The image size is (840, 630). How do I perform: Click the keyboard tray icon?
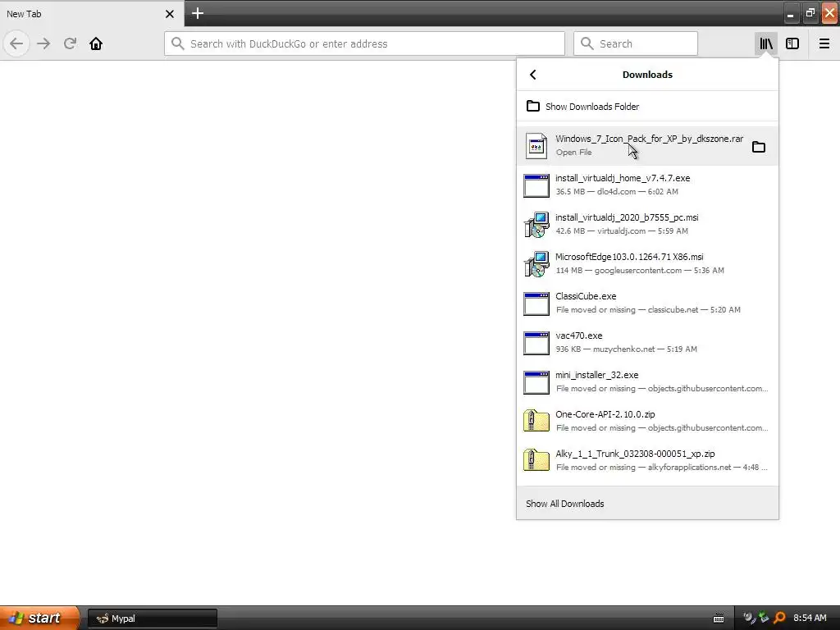click(719, 619)
